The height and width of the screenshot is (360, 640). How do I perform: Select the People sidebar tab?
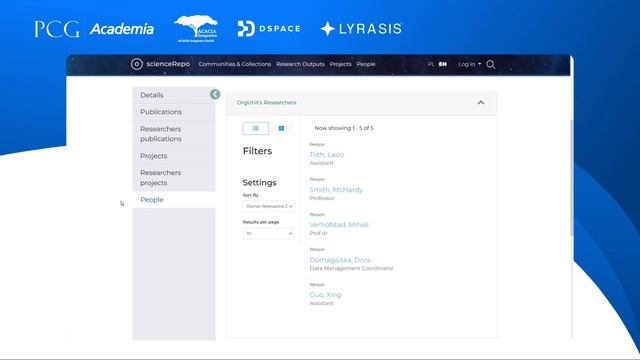[x=174, y=200]
